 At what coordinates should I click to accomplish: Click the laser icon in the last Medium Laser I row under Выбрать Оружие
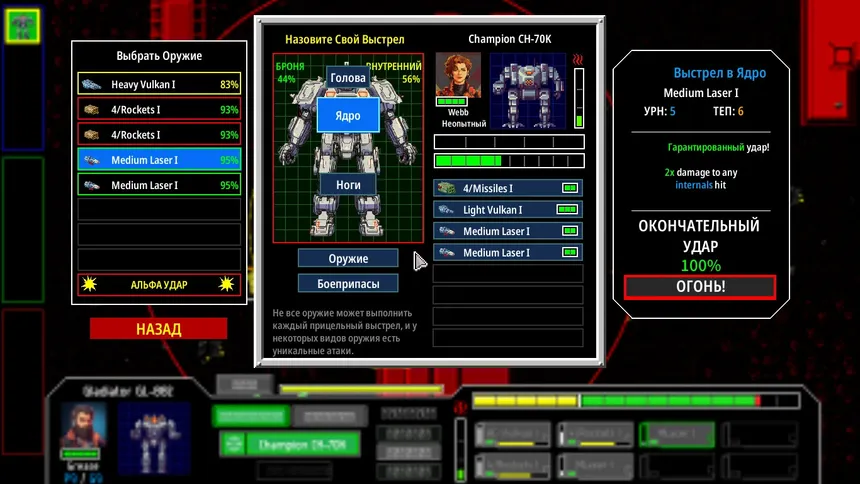(x=91, y=185)
